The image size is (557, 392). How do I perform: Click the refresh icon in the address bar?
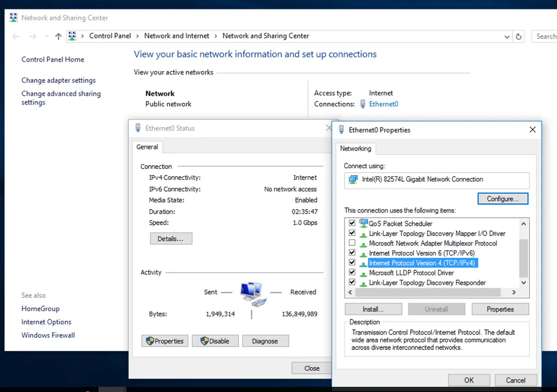pos(519,36)
